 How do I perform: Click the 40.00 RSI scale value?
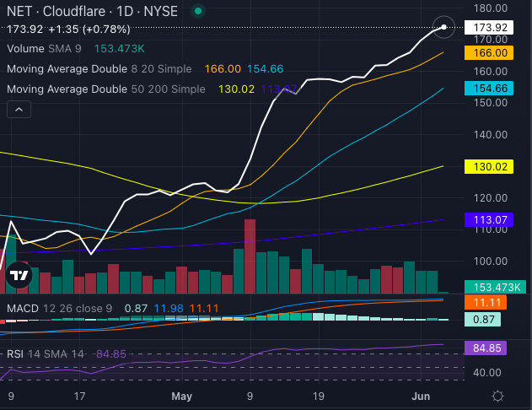tap(487, 373)
